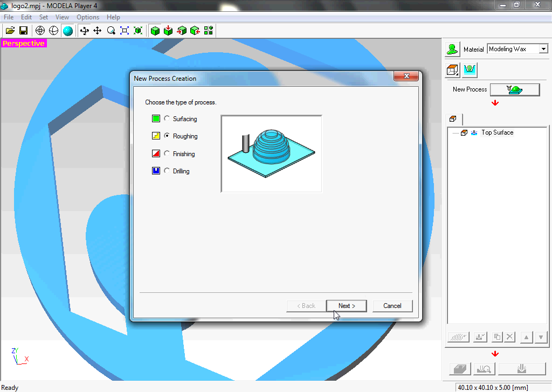The height and width of the screenshot is (392, 552).
Task: Open the Help menu
Action: pyautogui.click(x=113, y=17)
